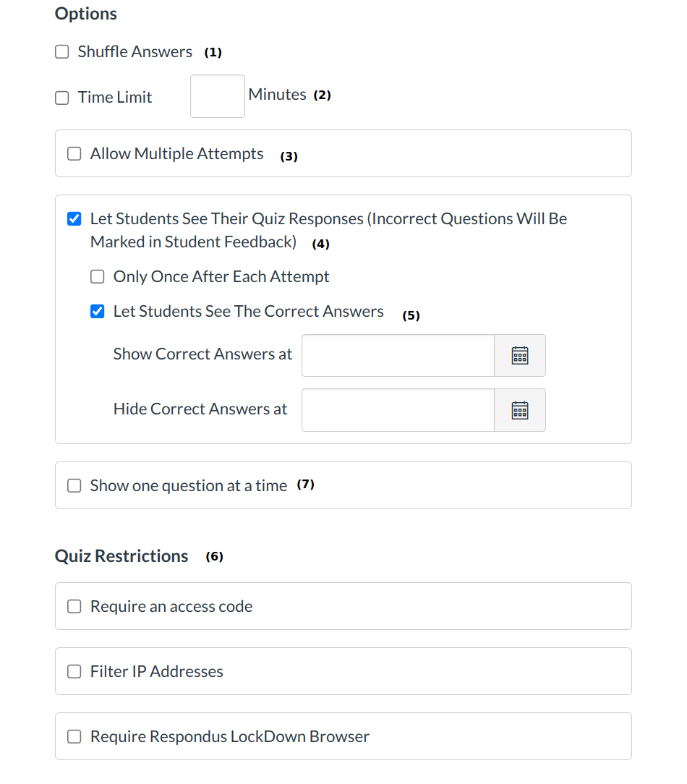Click the "Allow Multiple Attempts" label text
Screen dimensions: 687x784
[176, 154]
